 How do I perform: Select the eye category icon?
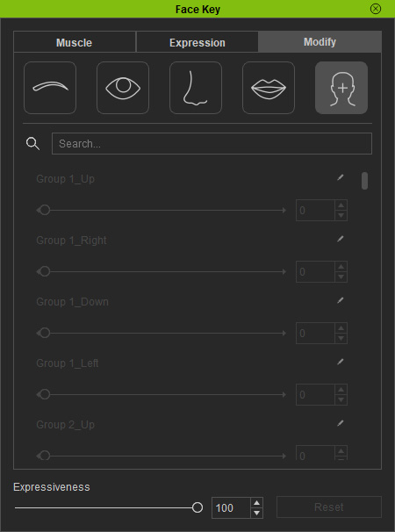[123, 88]
